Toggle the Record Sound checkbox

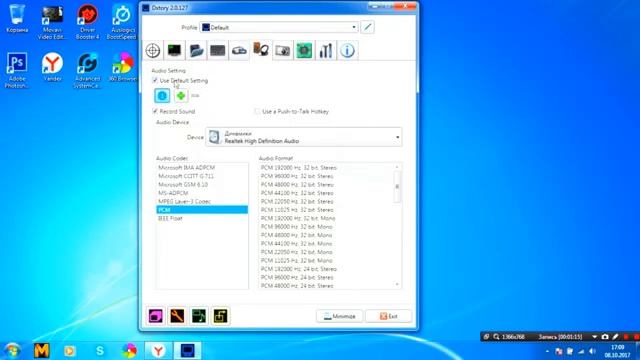pyautogui.click(x=155, y=111)
